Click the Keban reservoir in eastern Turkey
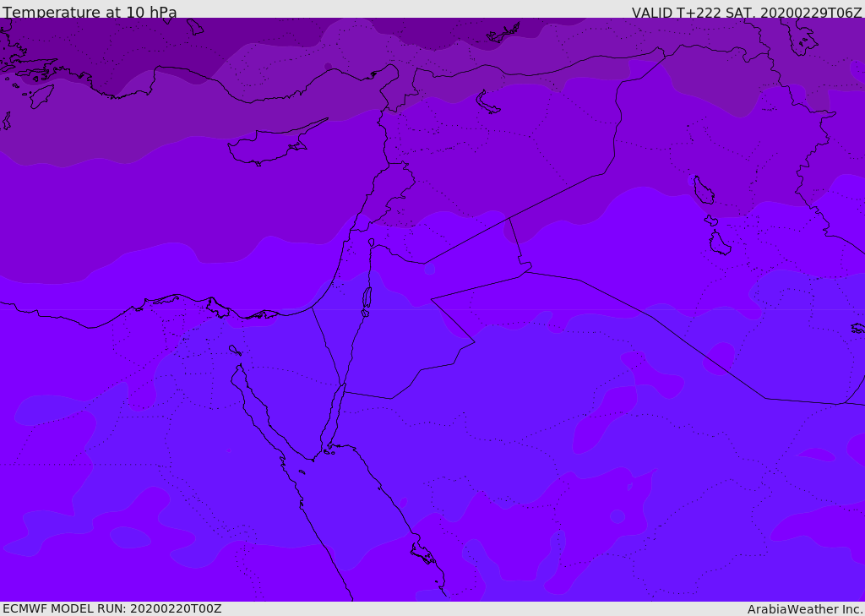The height and width of the screenshot is (616, 865). point(503,33)
